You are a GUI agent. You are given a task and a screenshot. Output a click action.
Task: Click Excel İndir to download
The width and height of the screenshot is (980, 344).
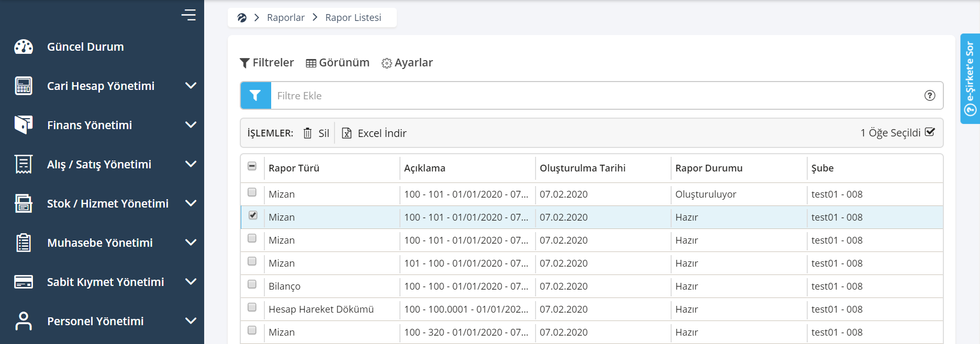(x=374, y=133)
